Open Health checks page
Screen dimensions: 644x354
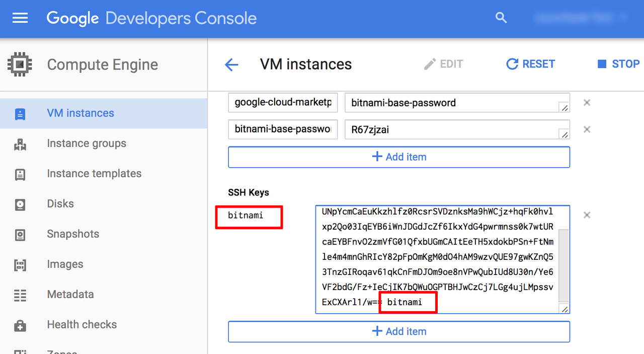(x=104, y=325)
